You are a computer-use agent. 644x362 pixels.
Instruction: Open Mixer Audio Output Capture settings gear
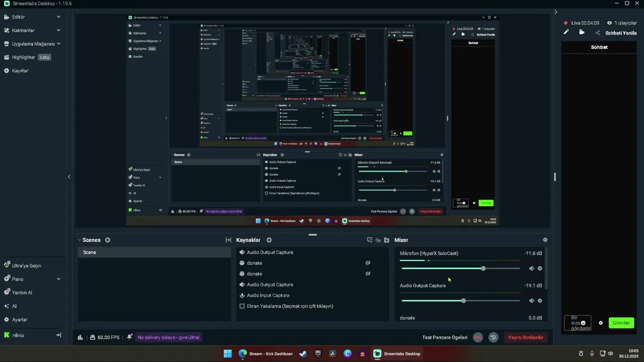coord(540,301)
